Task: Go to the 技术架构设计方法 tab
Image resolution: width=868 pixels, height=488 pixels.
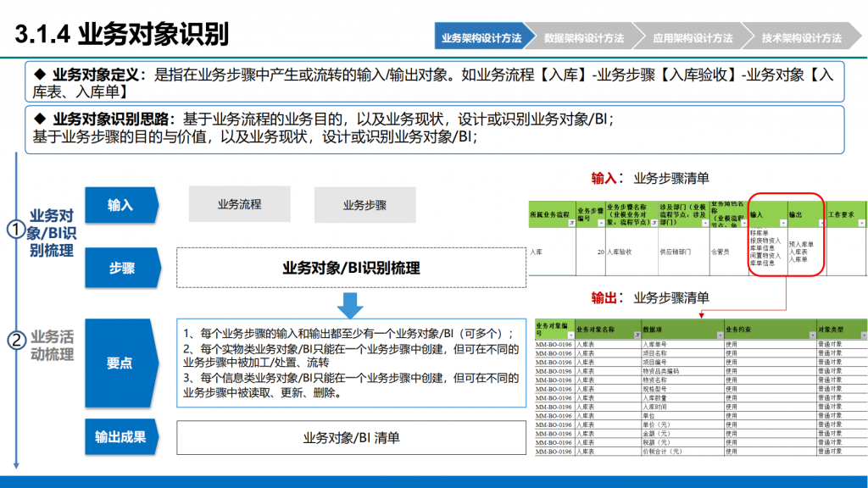Action: coord(801,37)
